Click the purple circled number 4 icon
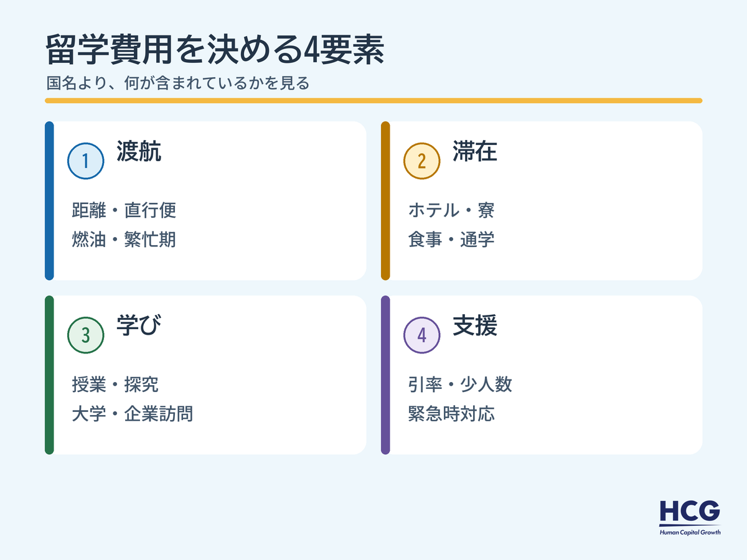 click(422, 335)
